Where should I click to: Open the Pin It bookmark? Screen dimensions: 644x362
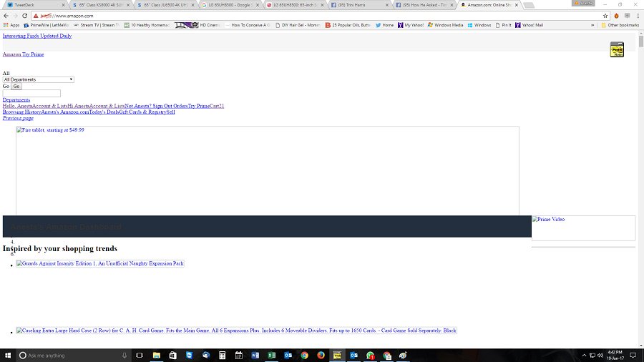(x=504, y=25)
